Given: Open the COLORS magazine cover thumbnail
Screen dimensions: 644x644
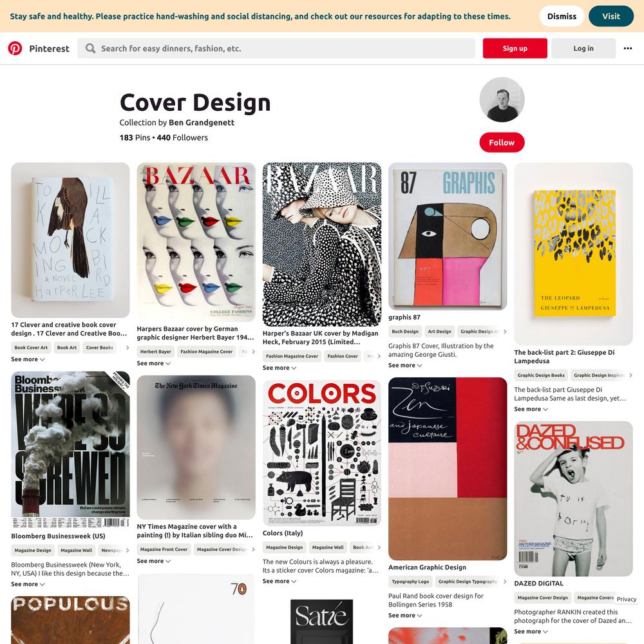Looking at the screenshot, I should pyautogui.click(x=321, y=453).
